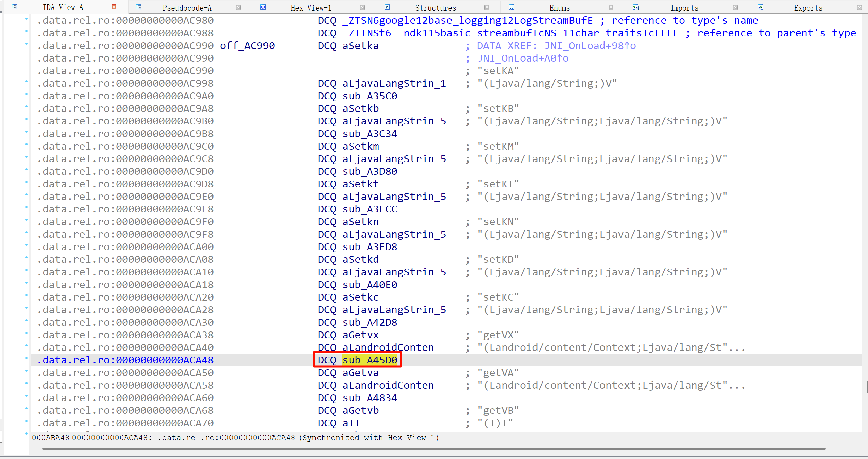Follow the sub_A35C0 function reference

[x=370, y=96]
